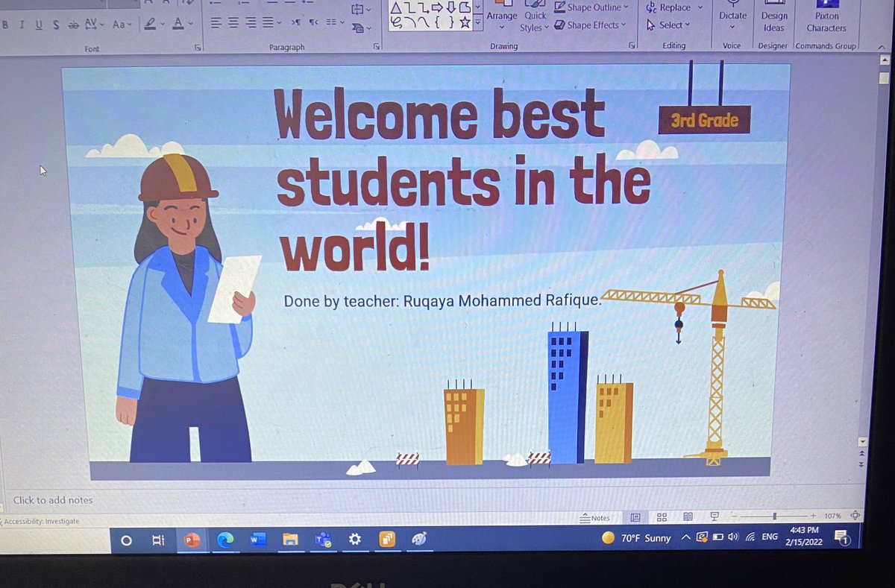
Task: Select the triangle shape
Action: point(396,7)
